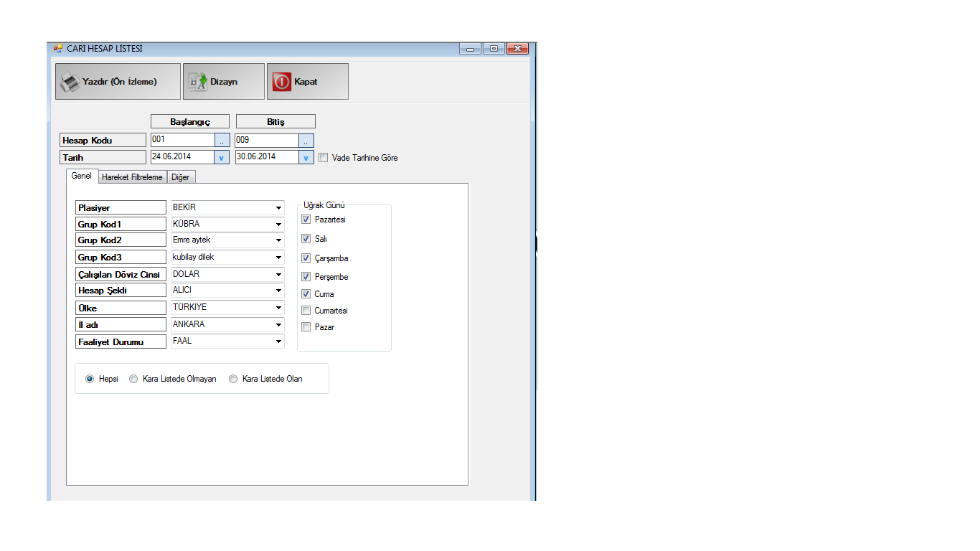Click the Çalışılan Döviz Cinsi label
980x551 pixels.
pyautogui.click(x=121, y=275)
